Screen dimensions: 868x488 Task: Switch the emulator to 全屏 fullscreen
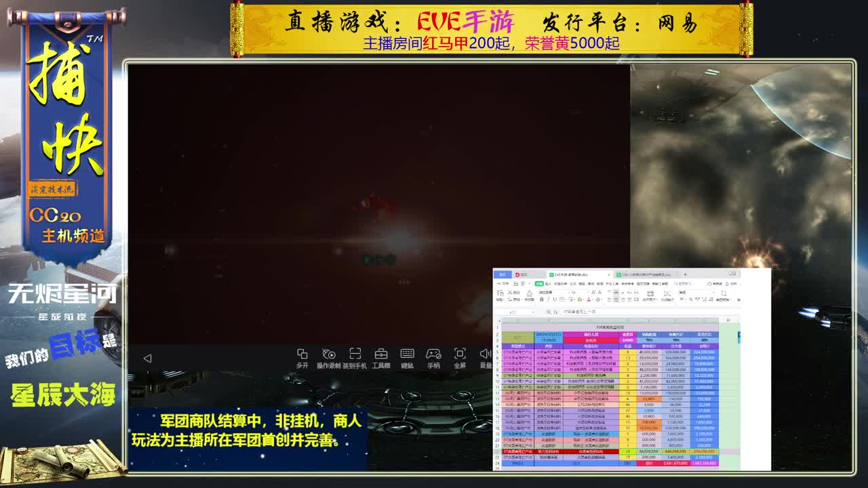pos(460,358)
